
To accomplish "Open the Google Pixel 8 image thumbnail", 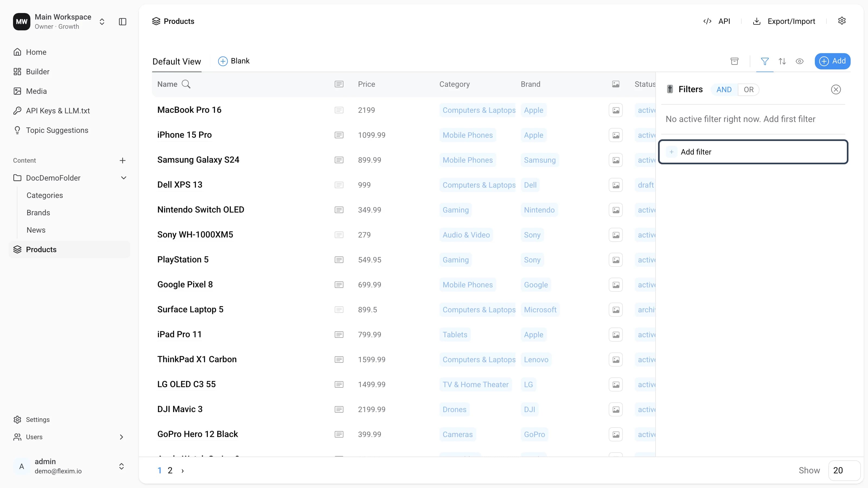I will point(616,285).
